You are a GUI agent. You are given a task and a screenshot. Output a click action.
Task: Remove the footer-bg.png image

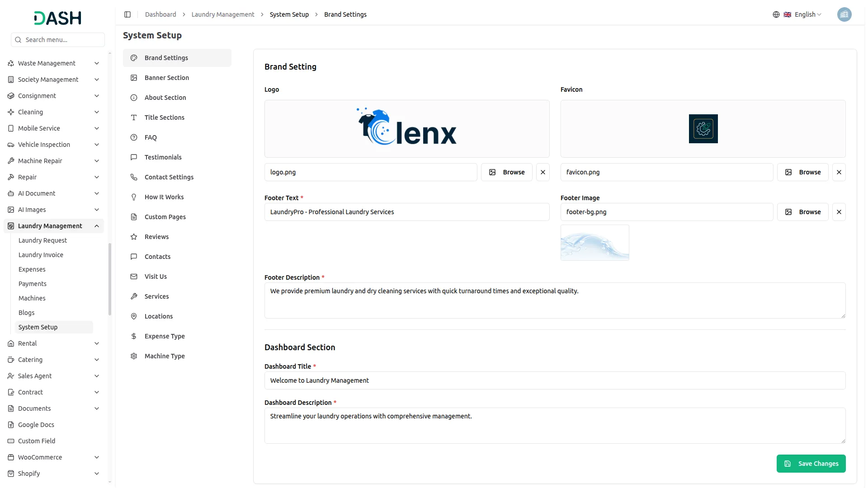point(839,212)
